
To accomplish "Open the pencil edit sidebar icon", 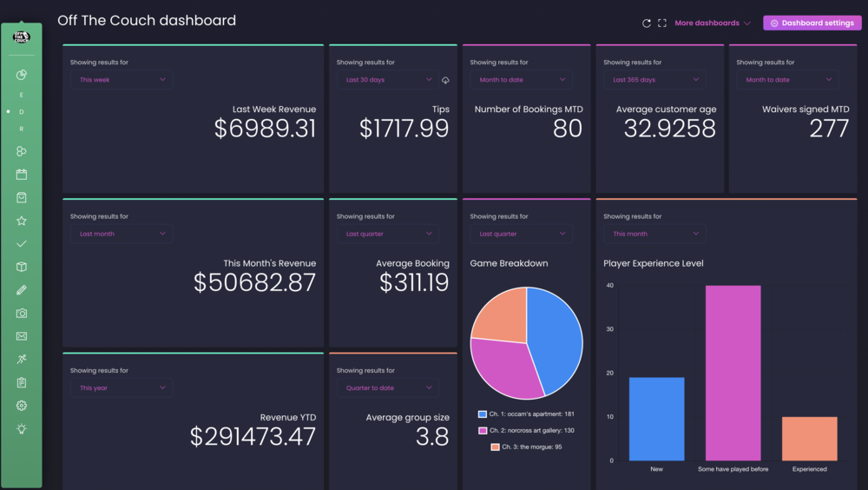I will tap(22, 290).
